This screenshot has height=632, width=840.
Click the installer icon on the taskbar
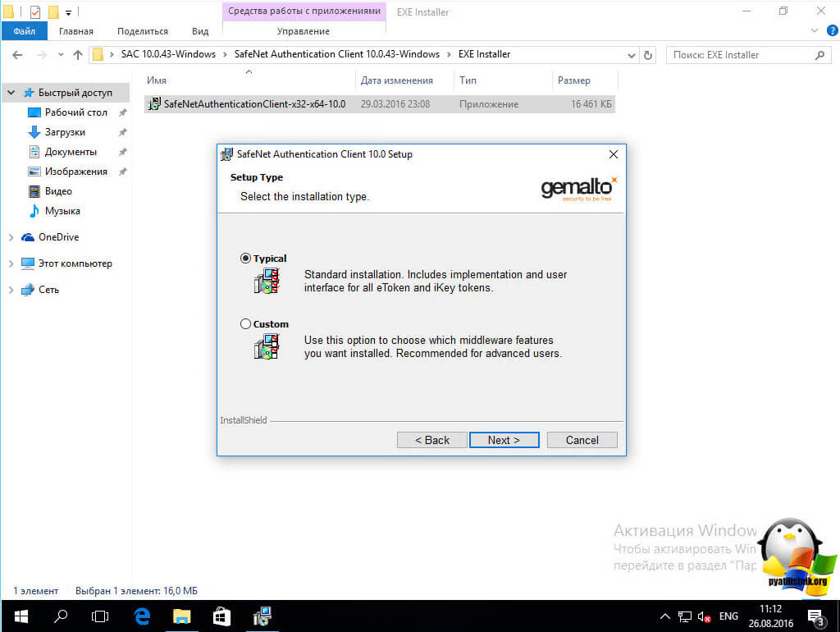click(262, 616)
